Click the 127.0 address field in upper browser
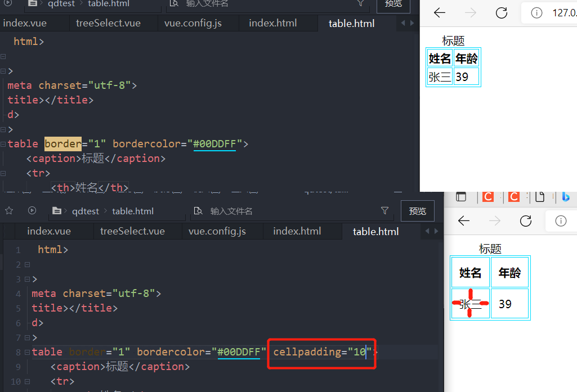 tap(565, 13)
